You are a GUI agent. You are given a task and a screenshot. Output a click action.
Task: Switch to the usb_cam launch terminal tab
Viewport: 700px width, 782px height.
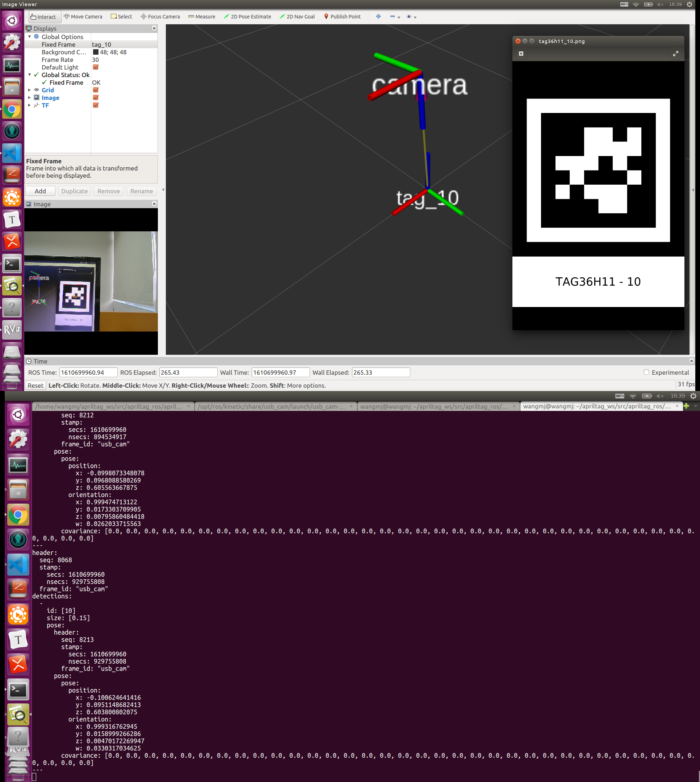click(x=272, y=406)
